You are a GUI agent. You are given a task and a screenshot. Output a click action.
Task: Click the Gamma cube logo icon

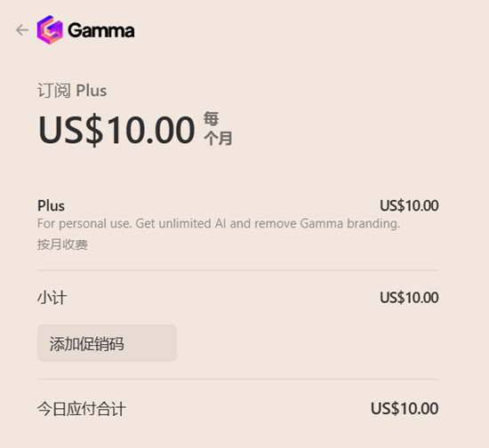50,29
